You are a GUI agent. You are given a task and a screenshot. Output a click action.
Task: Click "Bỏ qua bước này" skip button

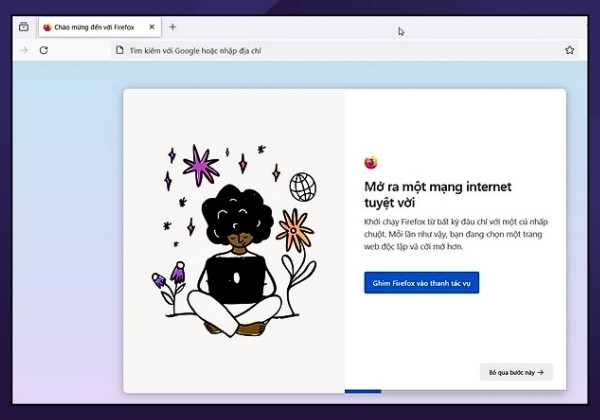click(x=516, y=372)
